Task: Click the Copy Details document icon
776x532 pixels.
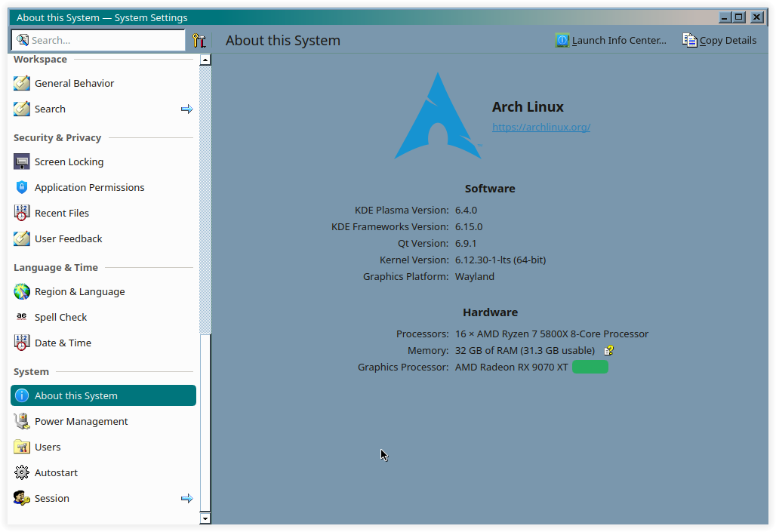Action: (689, 40)
